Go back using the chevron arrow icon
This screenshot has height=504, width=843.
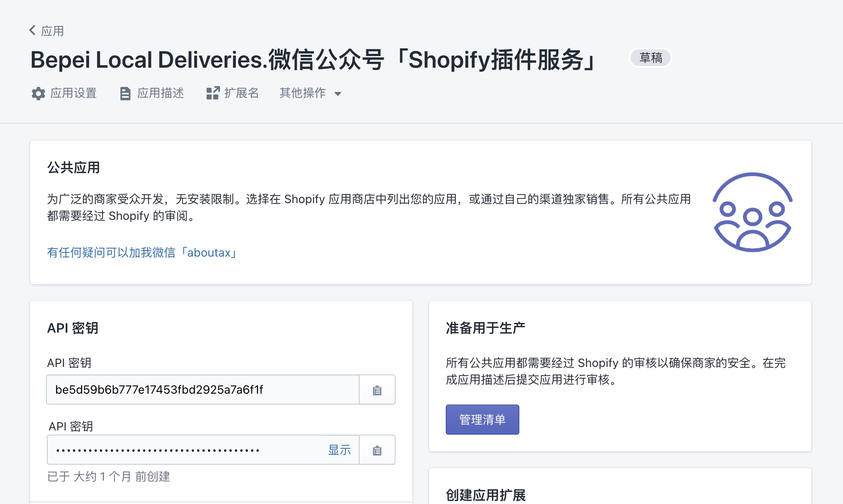32,30
